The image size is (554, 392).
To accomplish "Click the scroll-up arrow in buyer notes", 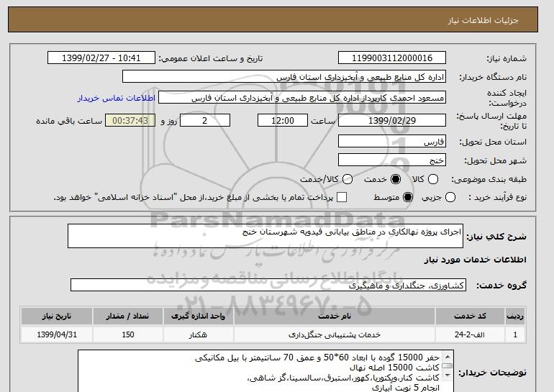I will tap(448, 357).
